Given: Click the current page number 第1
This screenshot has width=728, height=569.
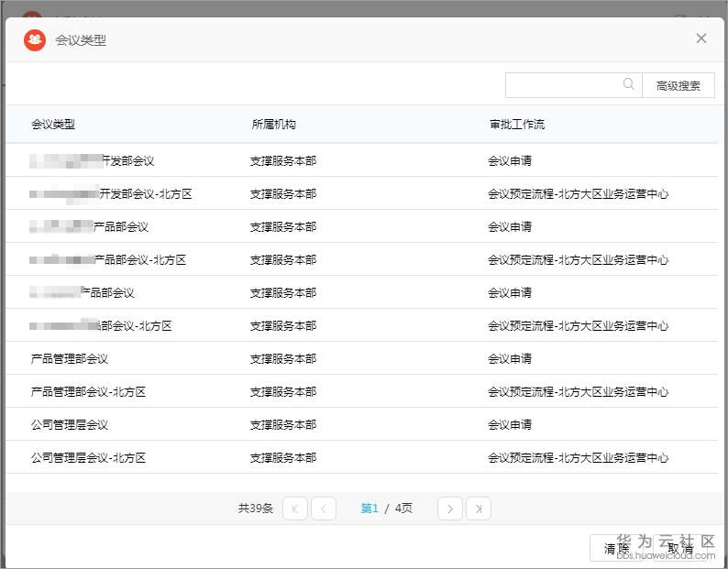Looking at the screenshot, I should (370, 509).
